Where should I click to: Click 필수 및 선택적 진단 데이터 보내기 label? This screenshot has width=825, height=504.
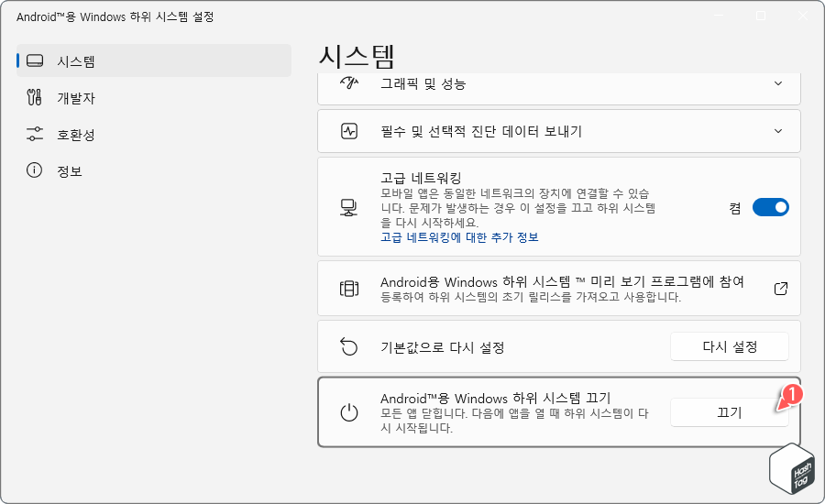pyautogui.click(x=481, y=131)
